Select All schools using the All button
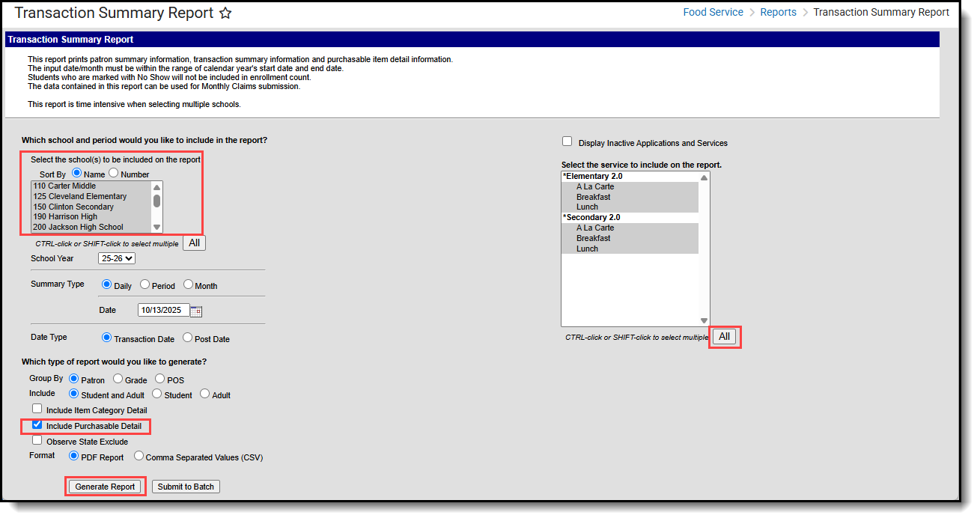 [194, 243]
